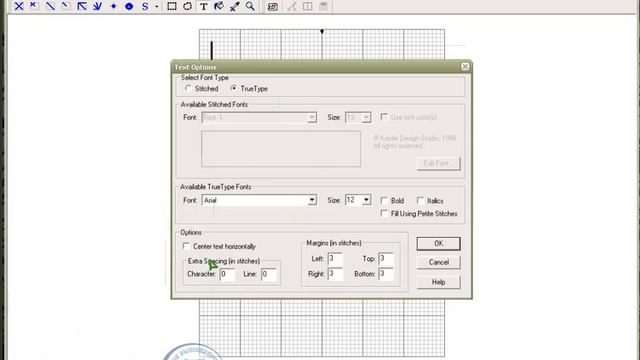The height and width of the screenshot is (360, 640).
Task: Select the backstitch arrow tool
Action: click(x=82, y=6)
